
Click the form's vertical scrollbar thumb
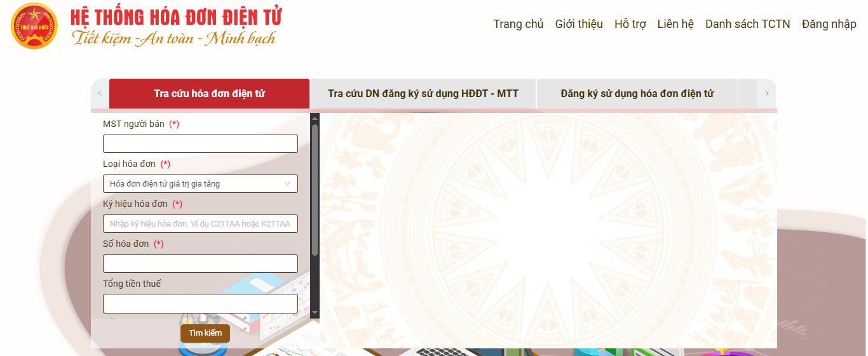315,190
